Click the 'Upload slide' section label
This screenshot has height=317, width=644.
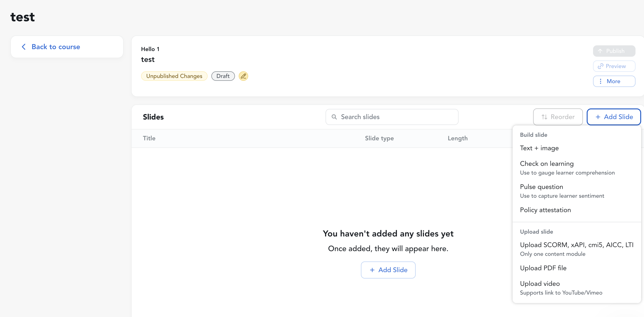pyautogui.click(x=536, y=232)
